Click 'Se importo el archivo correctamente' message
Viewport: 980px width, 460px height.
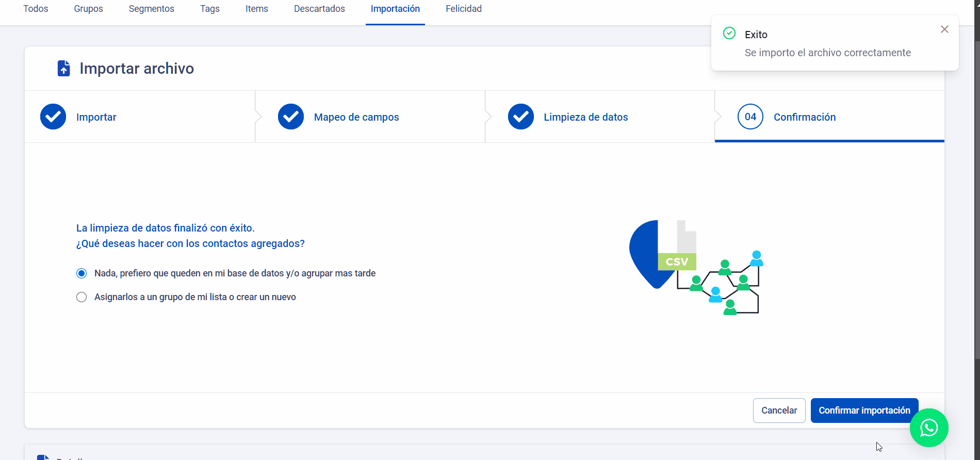click(x=827, y=53)
